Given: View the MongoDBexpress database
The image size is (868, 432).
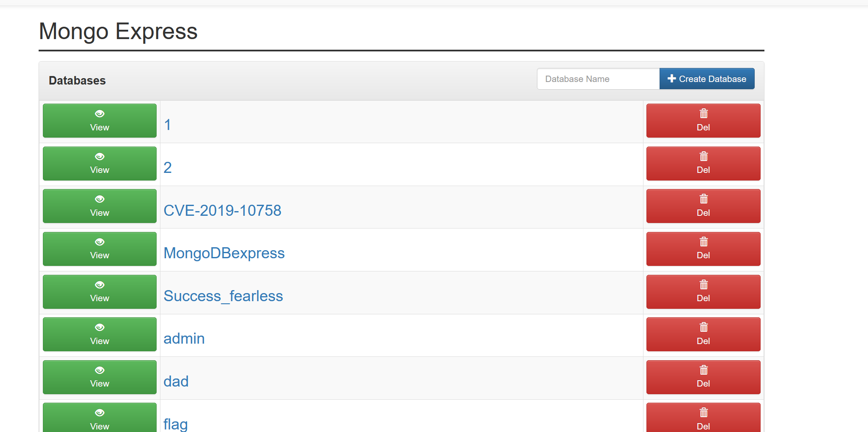Looking at the screenshot, I should point(100,249).
